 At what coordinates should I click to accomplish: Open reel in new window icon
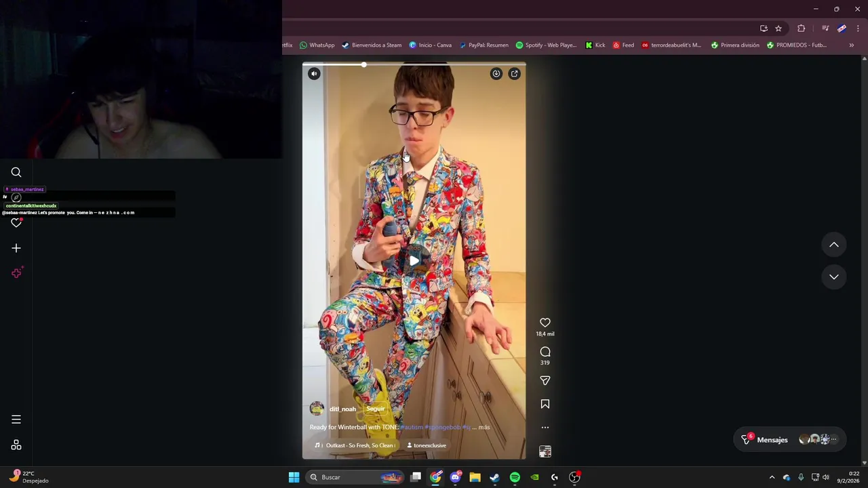(x=515, y=74)
